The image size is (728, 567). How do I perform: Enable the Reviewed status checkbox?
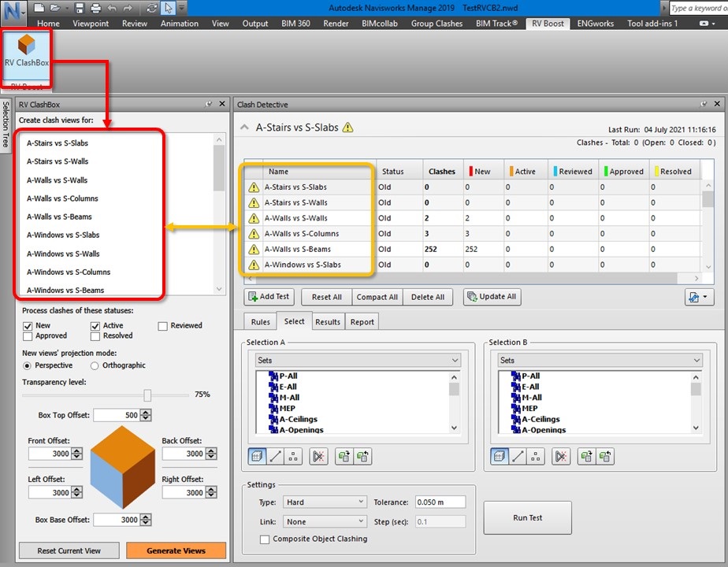(162, 326)
